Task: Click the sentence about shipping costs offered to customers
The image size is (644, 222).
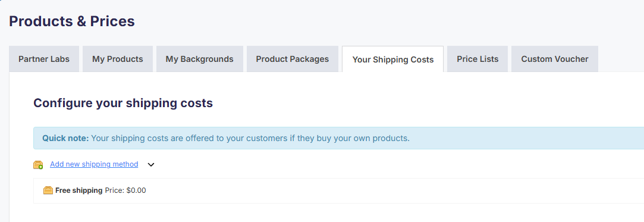Action: tap(250, 138)
